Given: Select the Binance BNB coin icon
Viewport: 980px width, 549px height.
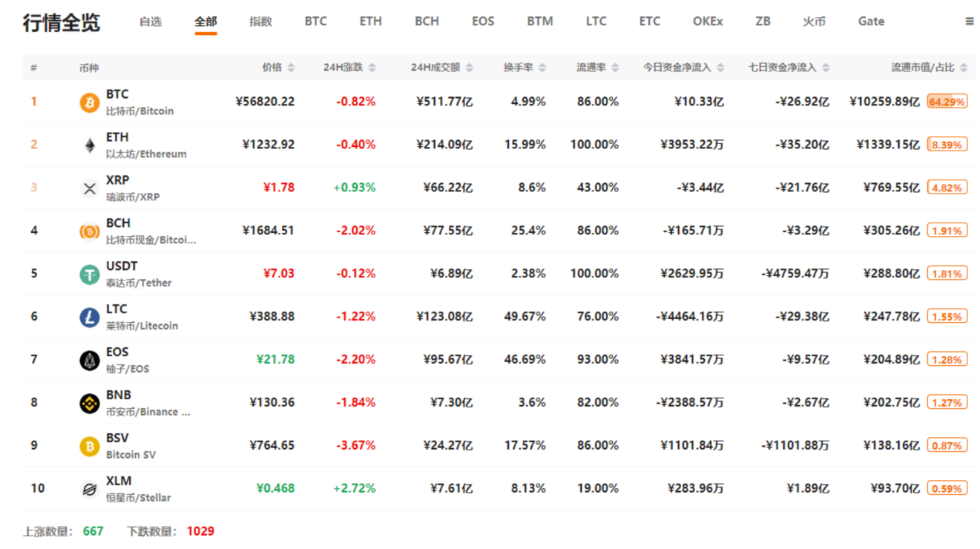Looking at the screenshot, I should pos(90,404).
